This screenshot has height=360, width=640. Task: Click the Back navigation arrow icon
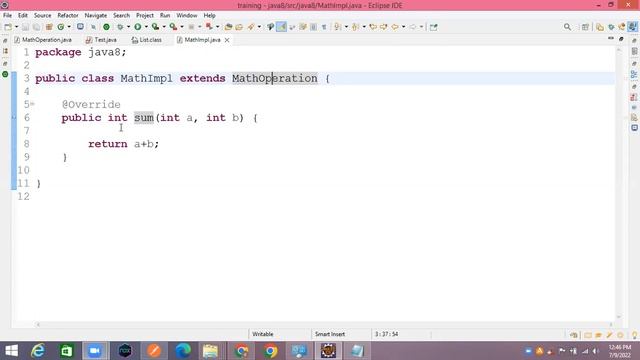[395, 27]
